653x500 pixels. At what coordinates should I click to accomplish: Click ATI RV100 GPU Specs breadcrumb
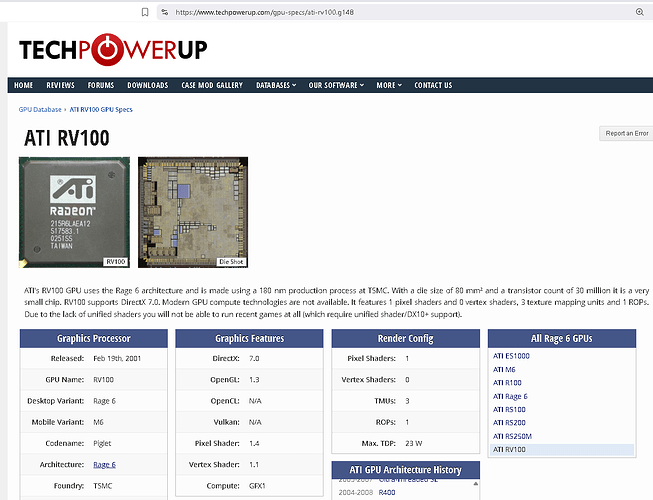101,109
